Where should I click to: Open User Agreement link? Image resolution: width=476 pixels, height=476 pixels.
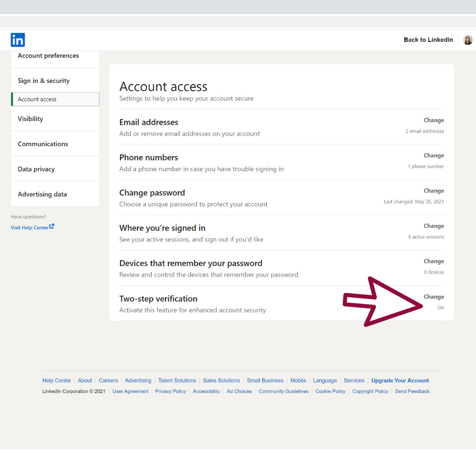(130, 391)
